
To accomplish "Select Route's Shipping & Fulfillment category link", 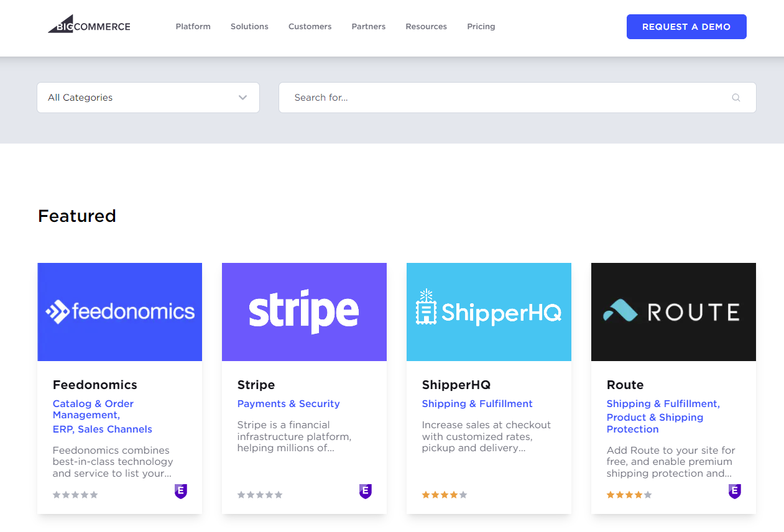I will pos(663,404).
